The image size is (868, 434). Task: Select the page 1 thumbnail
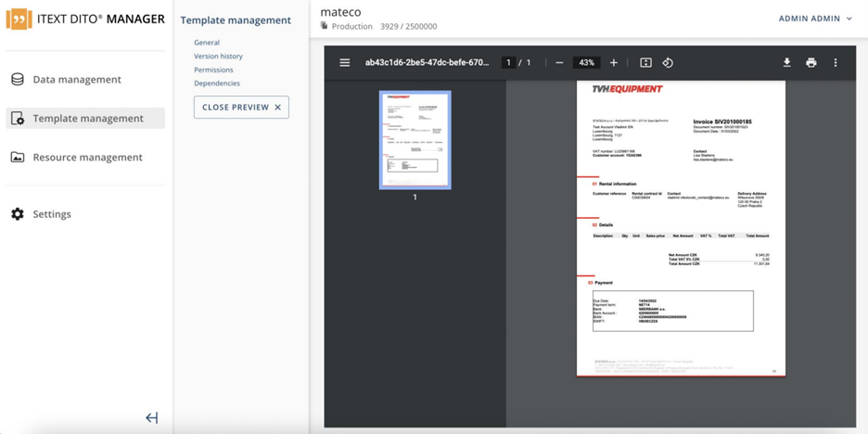tap(415, 140)
